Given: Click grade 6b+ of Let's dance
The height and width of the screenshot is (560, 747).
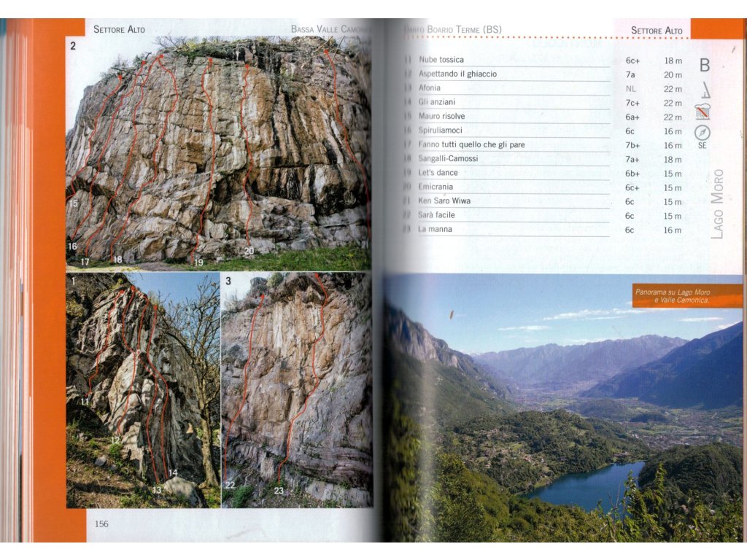Looking at the screenshot, I should [632, 174].
